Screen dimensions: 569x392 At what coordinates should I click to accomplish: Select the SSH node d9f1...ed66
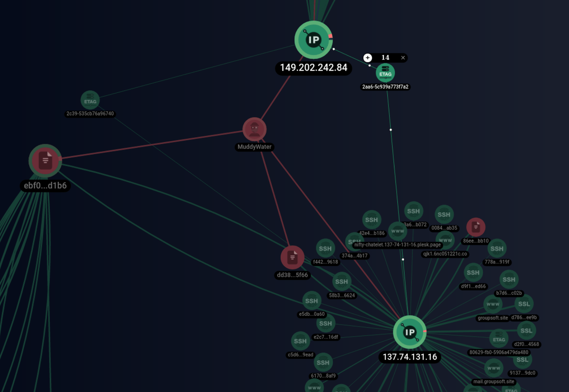click(473, 273)
